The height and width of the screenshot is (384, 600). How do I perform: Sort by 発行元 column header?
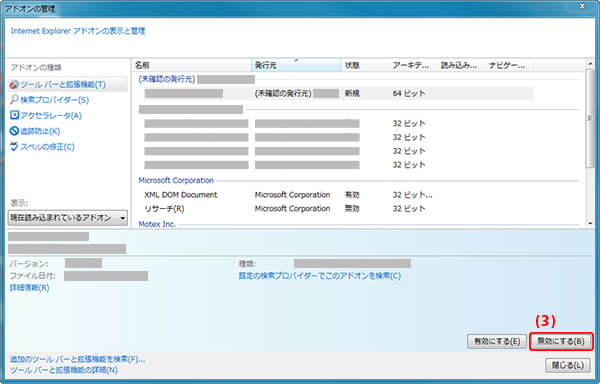tap(296, 65)
